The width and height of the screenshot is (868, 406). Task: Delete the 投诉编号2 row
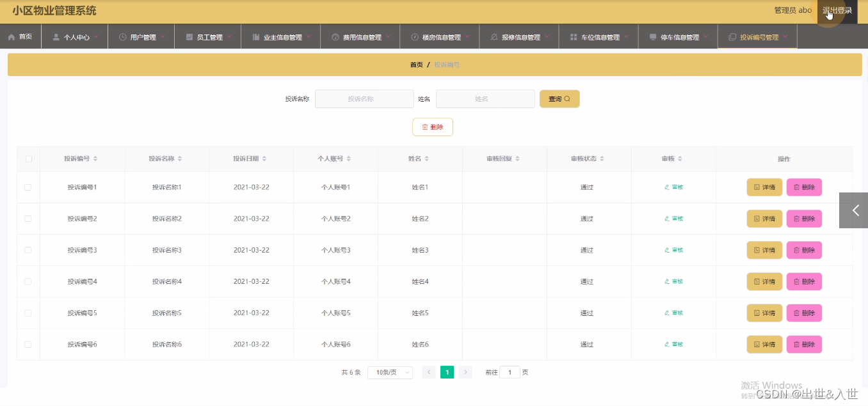click(804, 219)
